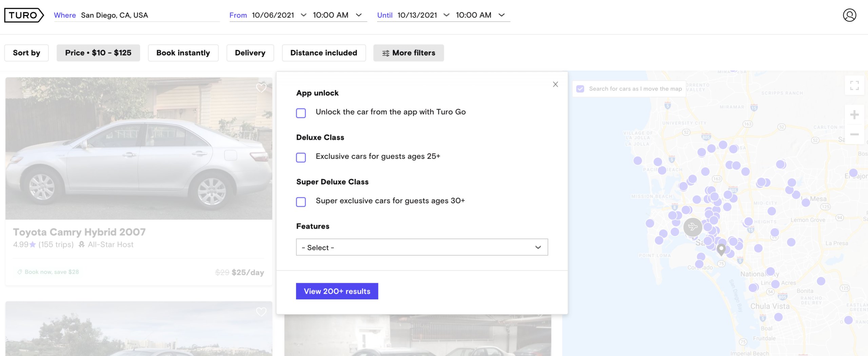Toggle Search for cars as I move the map
Image resolution: width=868 pixels, height=356 pixels.
pos(580,88)
